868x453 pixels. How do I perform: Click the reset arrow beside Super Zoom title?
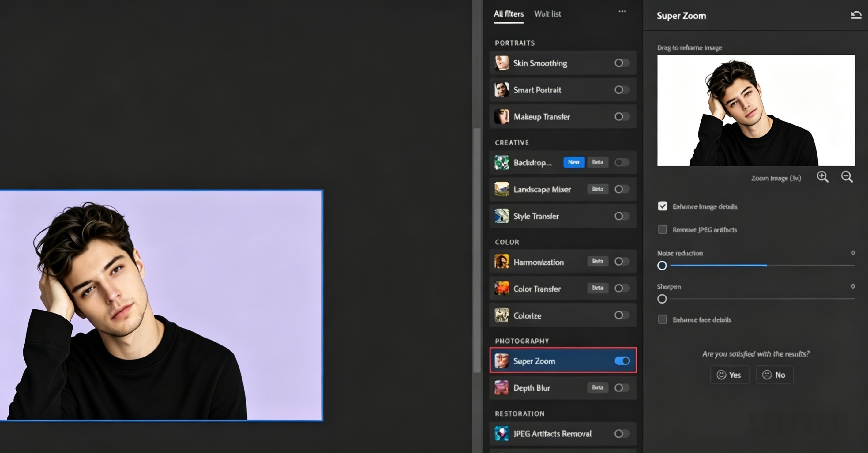(856, 15)
